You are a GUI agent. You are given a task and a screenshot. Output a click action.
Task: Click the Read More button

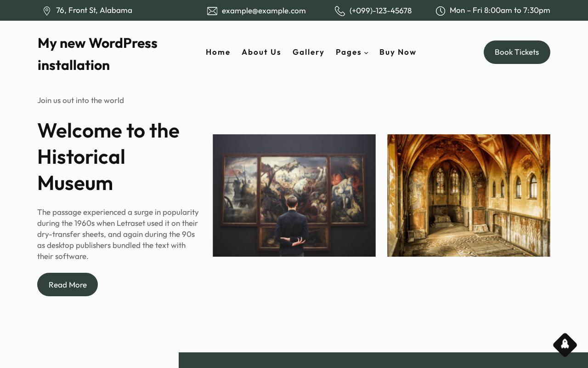tap(68, 285)
